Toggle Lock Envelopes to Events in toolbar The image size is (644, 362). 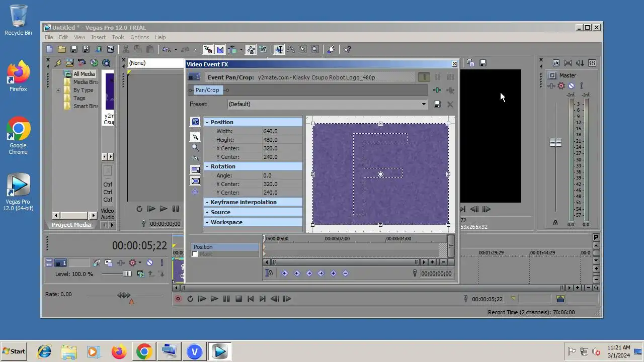(251, 49)
